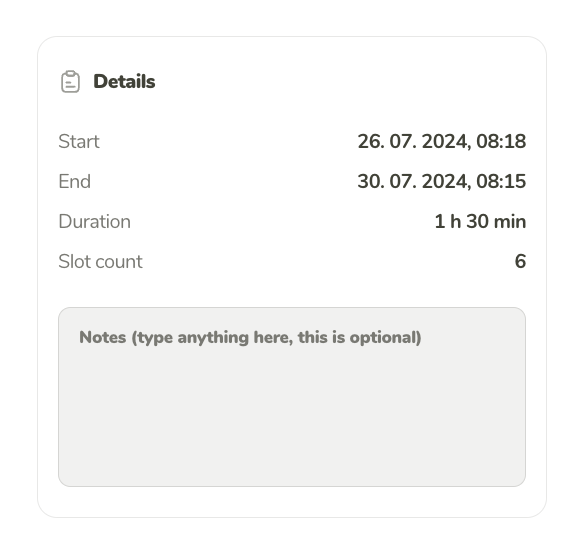The image size is (585, 554).
Task: Click the 30 min part of Duration
Action: pos(496,221)
